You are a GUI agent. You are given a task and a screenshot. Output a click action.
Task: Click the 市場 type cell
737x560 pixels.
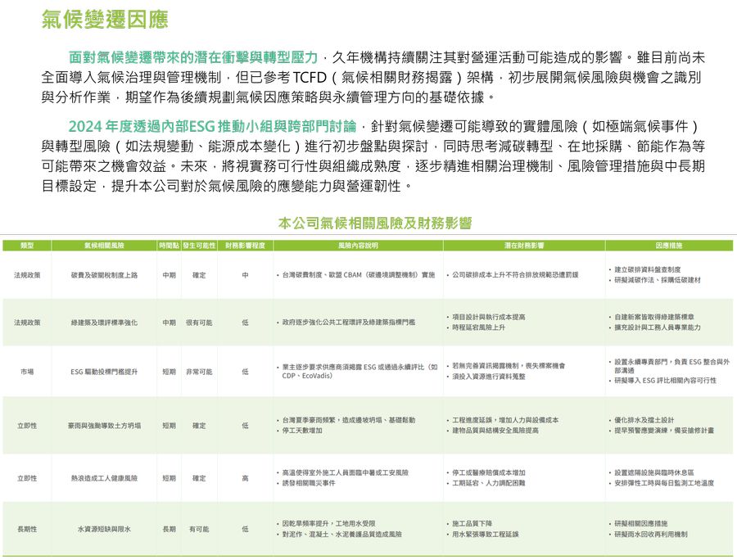point(27,372)
